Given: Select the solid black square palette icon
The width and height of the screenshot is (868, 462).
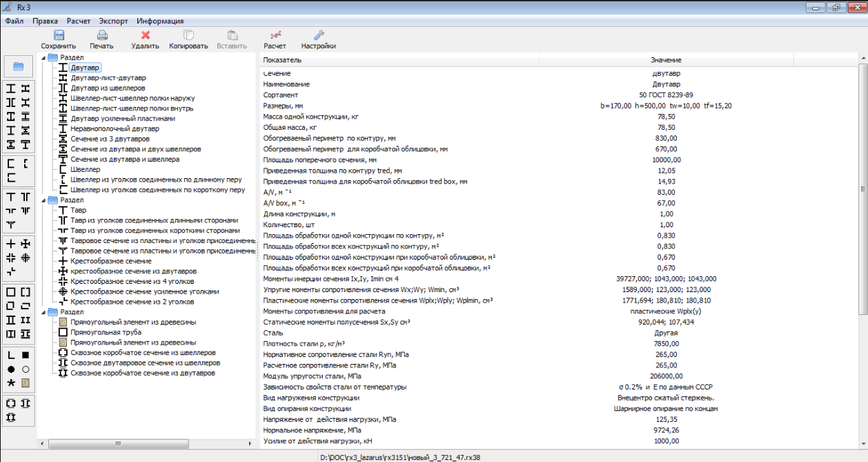Looking at the screenshot, I should (26, 355).
